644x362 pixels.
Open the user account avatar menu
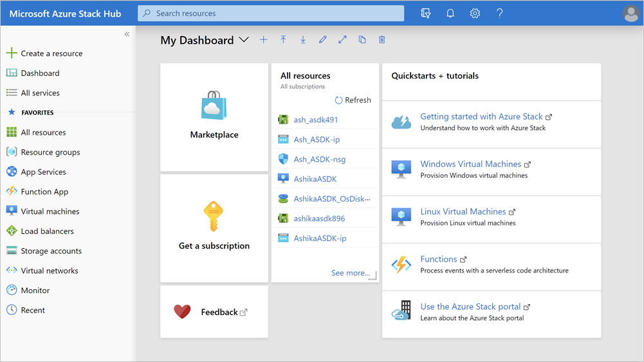point(630,14)
